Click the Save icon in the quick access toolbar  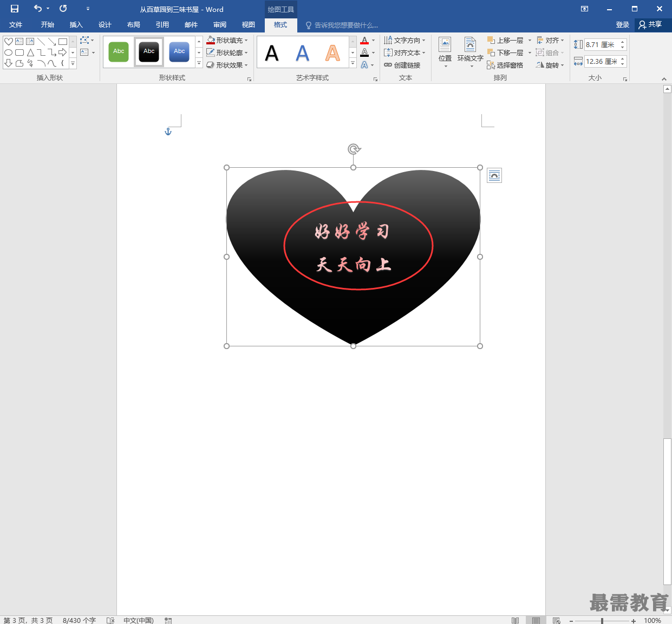pos(15,9)
